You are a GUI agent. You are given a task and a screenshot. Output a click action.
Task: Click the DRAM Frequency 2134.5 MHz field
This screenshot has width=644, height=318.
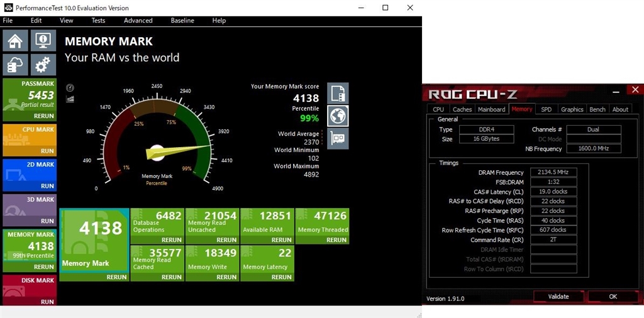pos(553,172)
